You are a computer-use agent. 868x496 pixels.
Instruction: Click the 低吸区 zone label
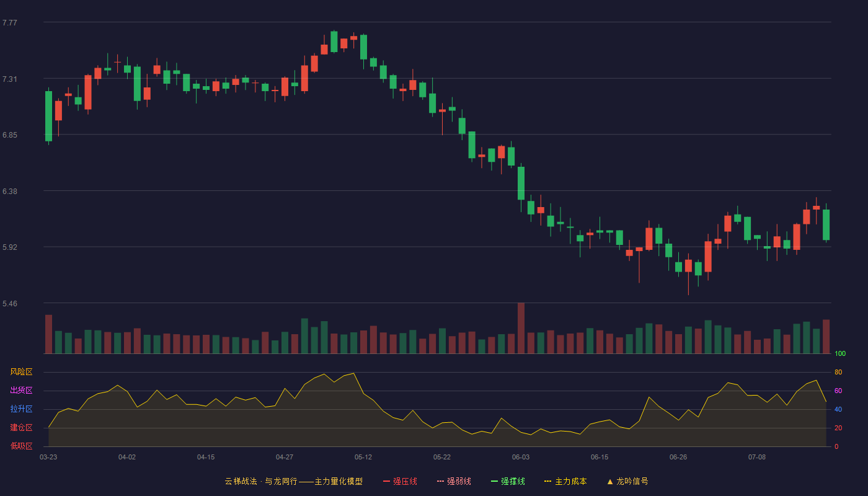[21, 446]
